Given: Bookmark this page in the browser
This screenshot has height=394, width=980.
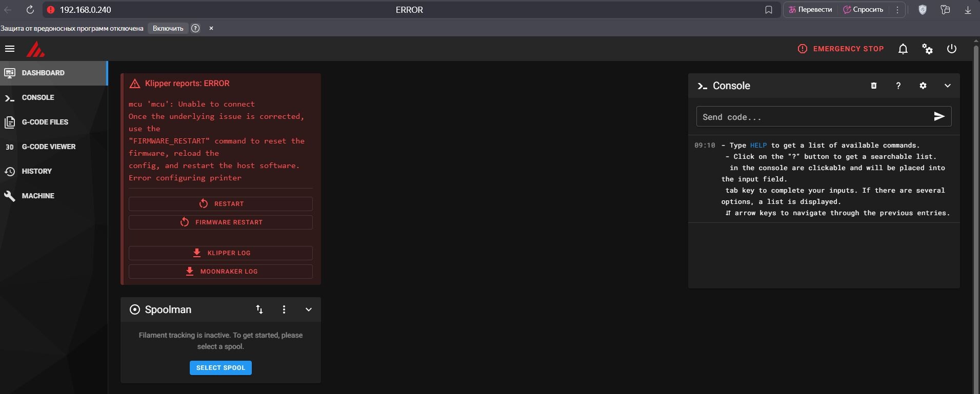Looking at the screenshot, I should pos(769,10).
